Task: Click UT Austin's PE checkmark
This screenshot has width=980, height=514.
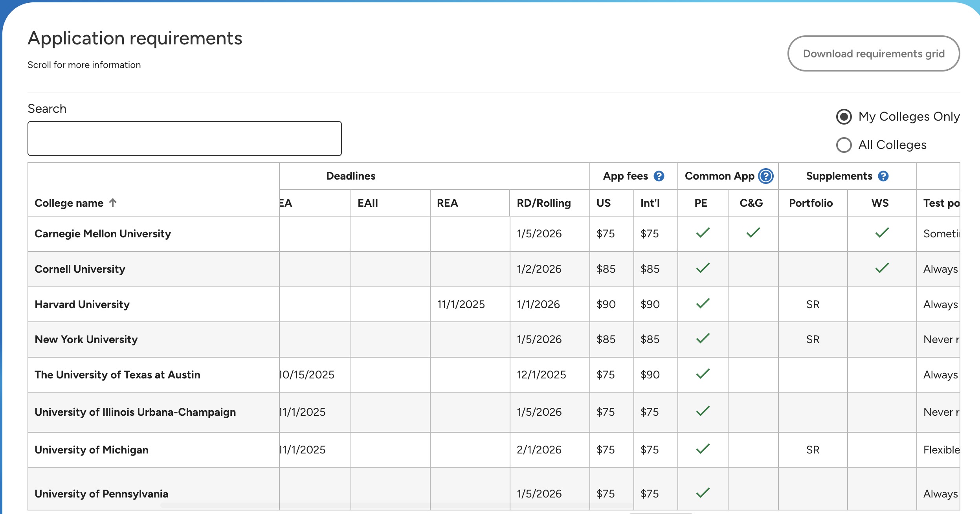Action: pyautogui.click(x=703, y=374)
